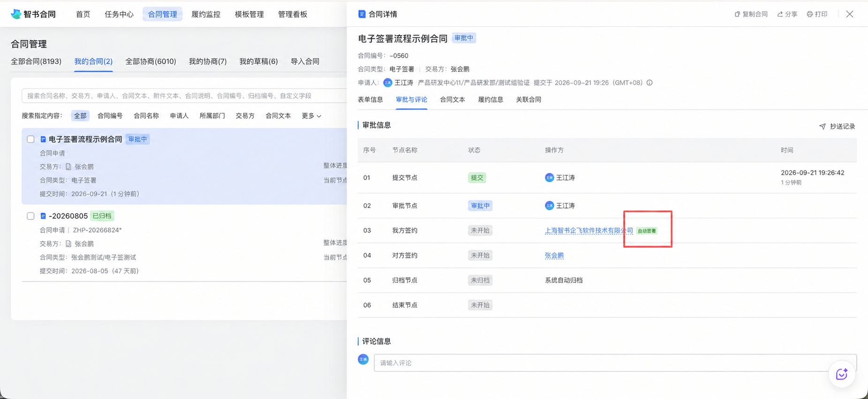The height and width of the screenshot is (399, 868).
Task: Click 王江涛 avatar in 审批节点 row
Action: (x=549, y=206)
